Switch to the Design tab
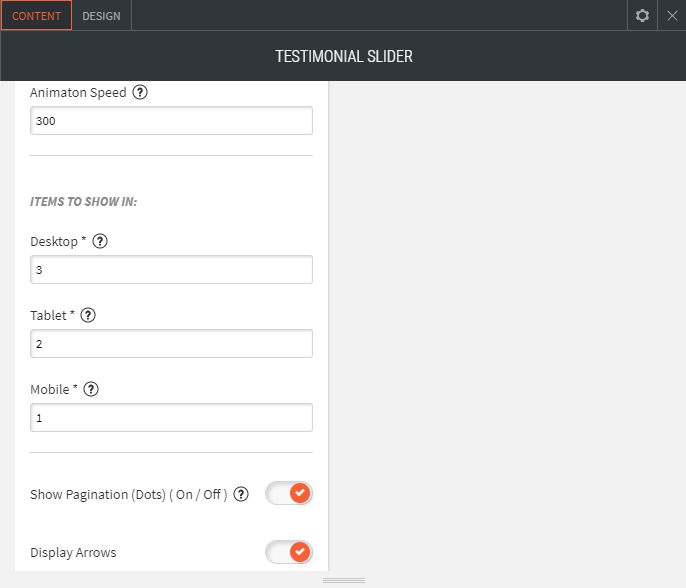Image resolution: width=686 pixels, height=588 pixels. click(101, 16)
